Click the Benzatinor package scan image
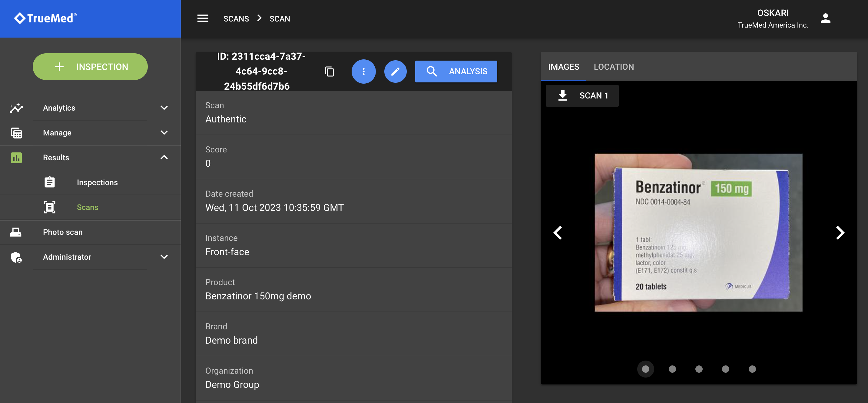 click(x=698, y=233)
